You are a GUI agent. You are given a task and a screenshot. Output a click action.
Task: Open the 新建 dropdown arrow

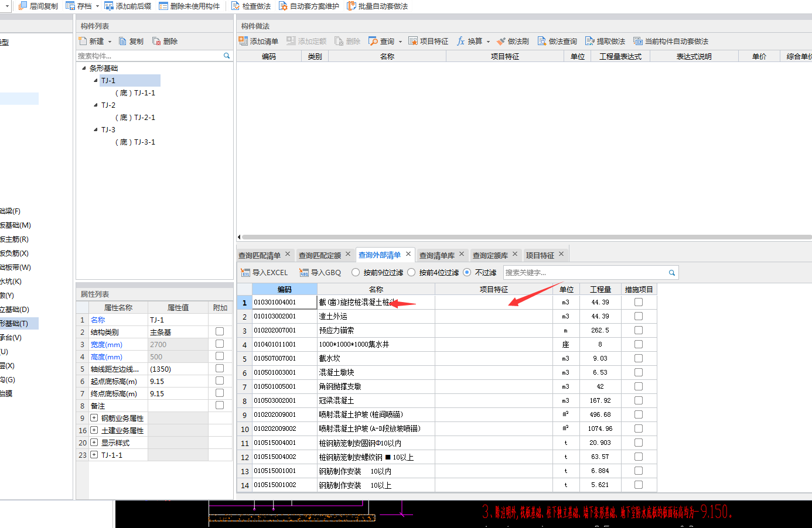click(110, 42)
